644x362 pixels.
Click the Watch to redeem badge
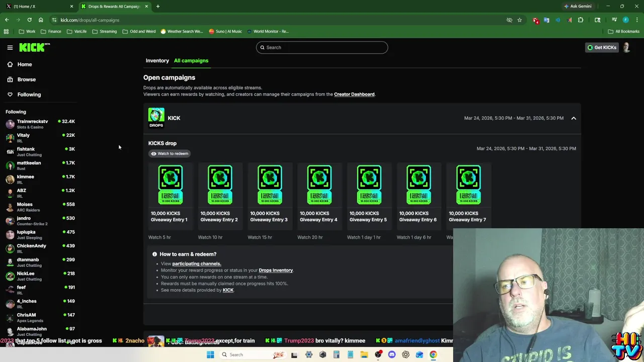(x=170, y=153)
